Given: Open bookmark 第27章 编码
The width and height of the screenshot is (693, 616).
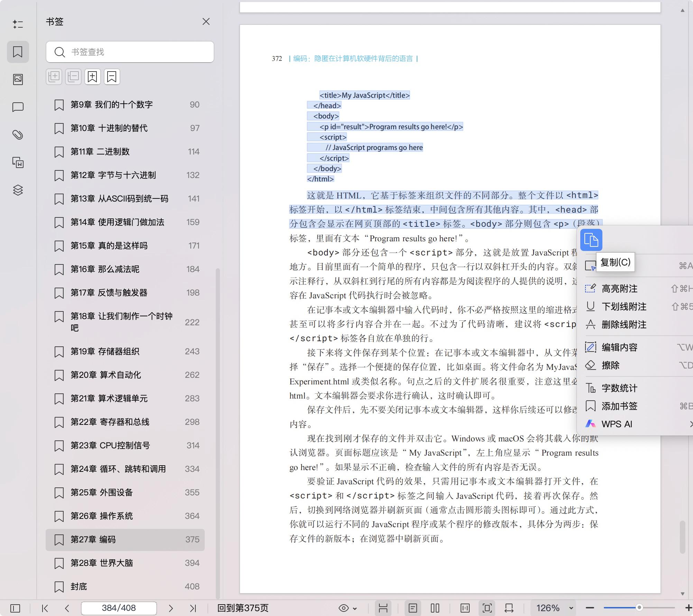Looking at the screenshot, I should pyautogui.click(x=104, y=540).
